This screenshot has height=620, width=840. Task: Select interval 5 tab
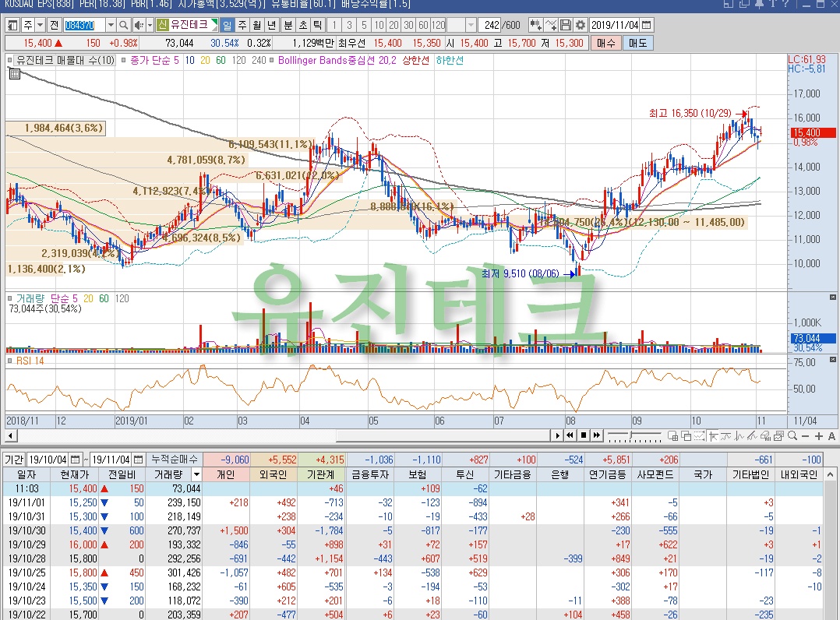[x=365, y=25]
